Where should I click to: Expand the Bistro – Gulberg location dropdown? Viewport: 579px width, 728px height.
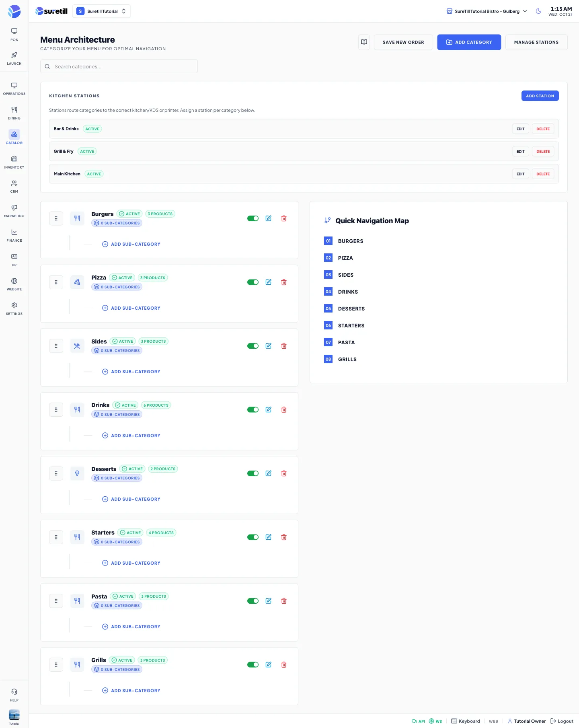(x=487, y=11)
